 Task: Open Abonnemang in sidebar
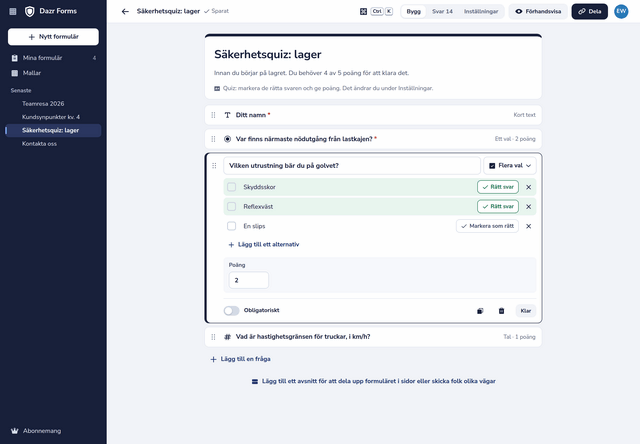click(53, 431)
